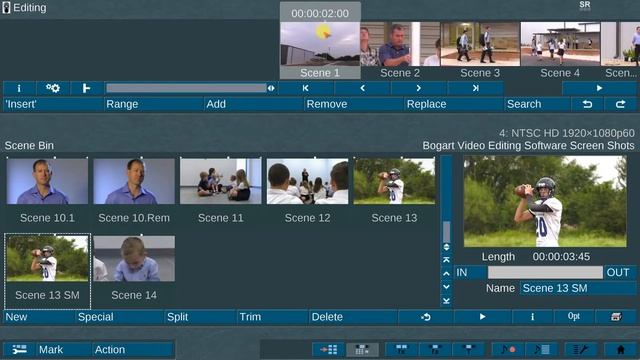
Task: Open tools menu wrench icon
Action: [19, 350]
